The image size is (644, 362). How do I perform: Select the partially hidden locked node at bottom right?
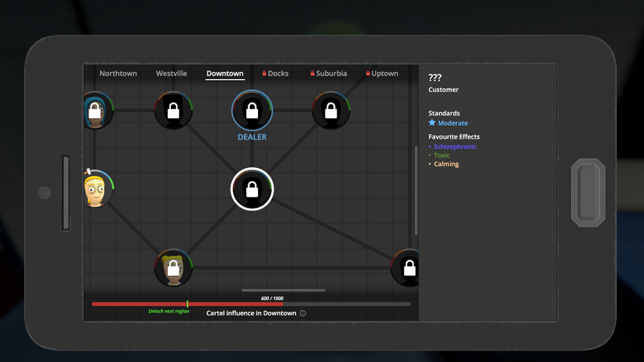coord(405,268)
